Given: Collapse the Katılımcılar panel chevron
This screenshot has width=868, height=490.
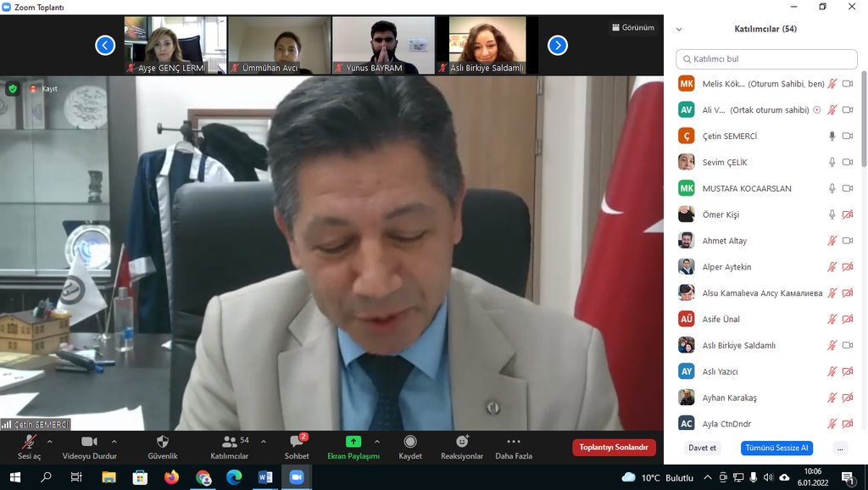Looking at the screenshot, I should coord(679,30).
